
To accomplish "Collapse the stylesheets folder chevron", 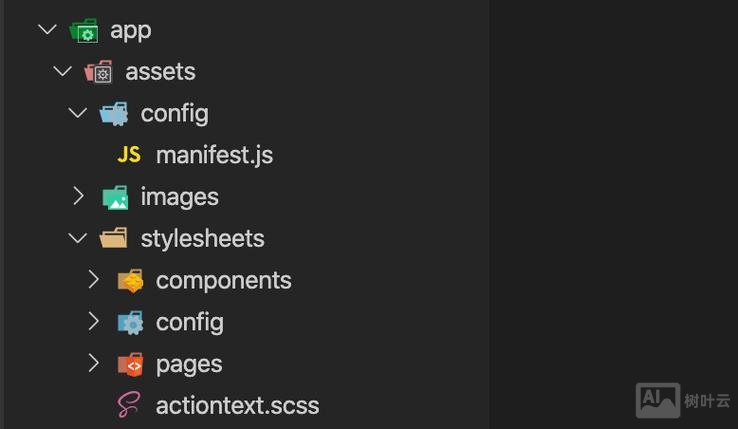I will pyautogui.click(x=78, y=239).
